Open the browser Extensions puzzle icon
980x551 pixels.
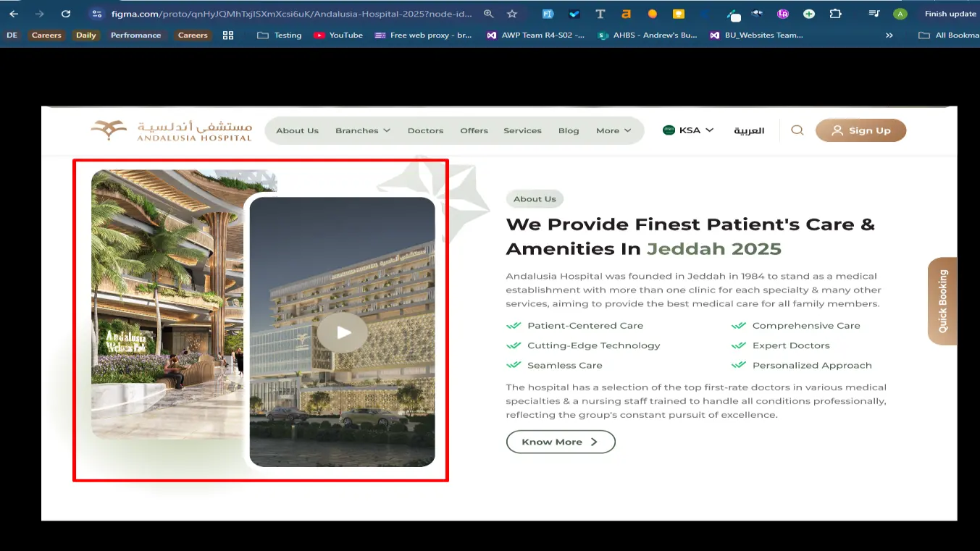(835, 14)
